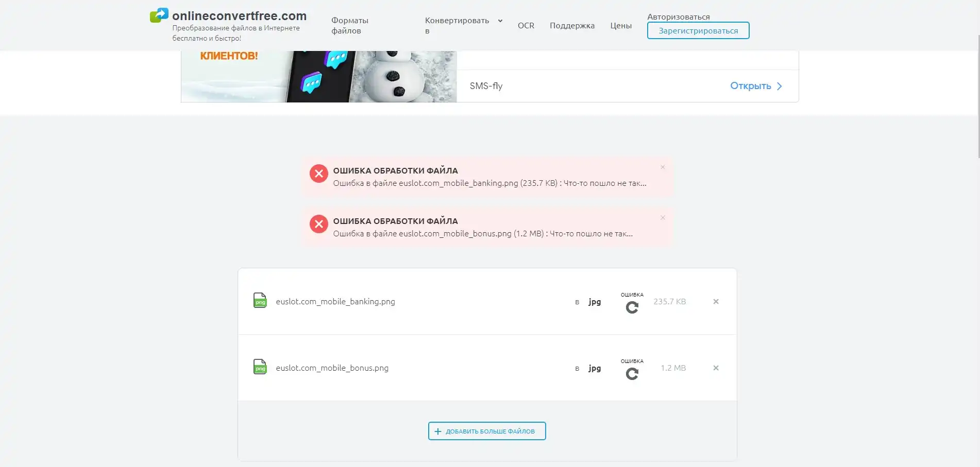Open Форматы файлов menu item
The width and height of the screenshot is (980, 467).
tap(349, 25)
